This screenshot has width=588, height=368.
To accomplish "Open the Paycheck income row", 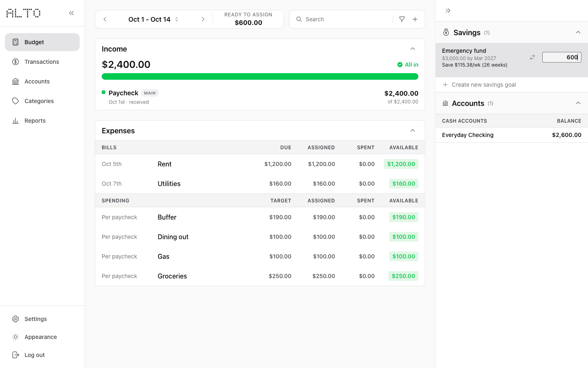I will [x=260, y=97].
